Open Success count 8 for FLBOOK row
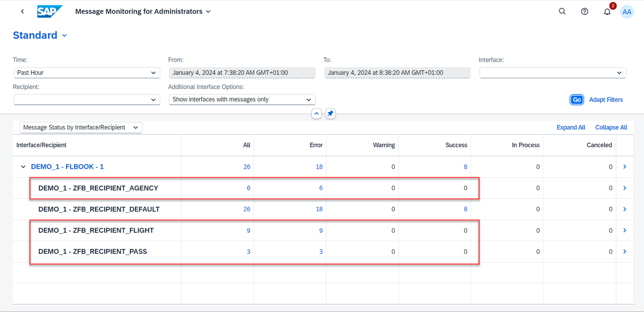Viewport: 644px width, 312px height. [465, 167]
